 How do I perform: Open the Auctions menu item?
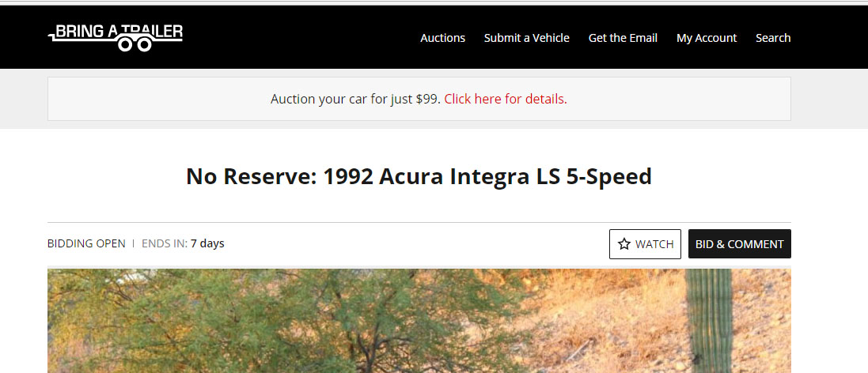442,38
